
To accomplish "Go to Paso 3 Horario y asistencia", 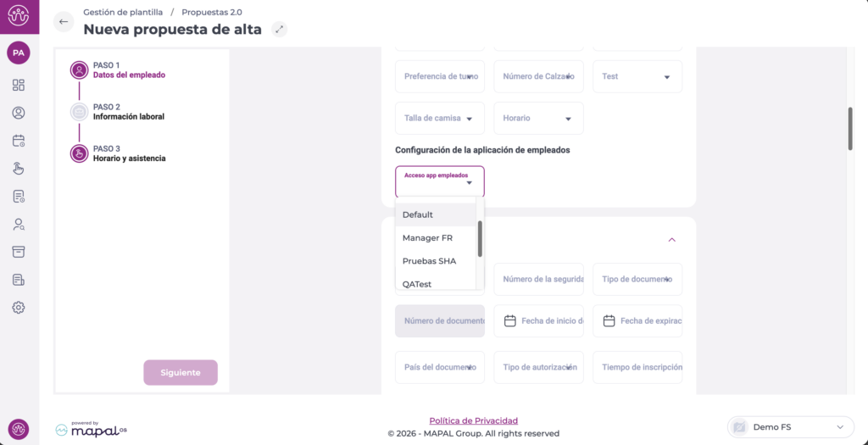I will tap(129, 153).
